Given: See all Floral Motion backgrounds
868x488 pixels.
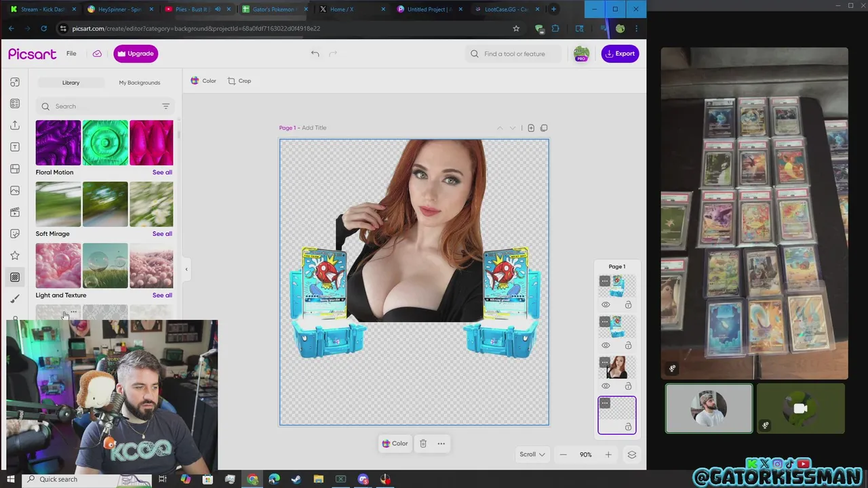Looking at the screenshot, I should click(162, 172).
